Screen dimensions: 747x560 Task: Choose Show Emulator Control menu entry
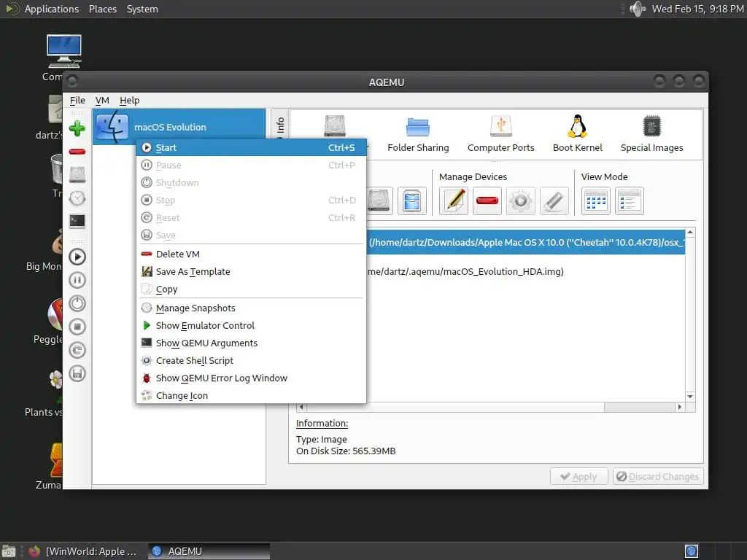251,326
